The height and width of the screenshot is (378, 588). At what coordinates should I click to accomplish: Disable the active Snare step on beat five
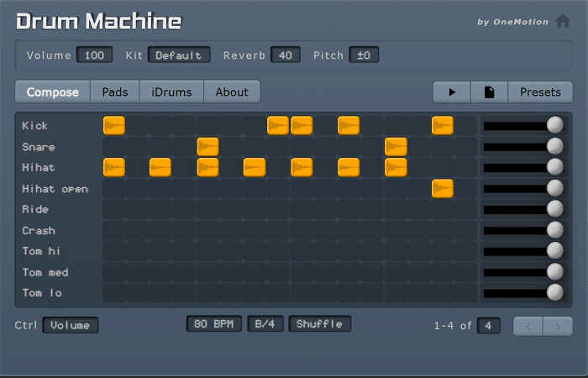coord(207,147)
